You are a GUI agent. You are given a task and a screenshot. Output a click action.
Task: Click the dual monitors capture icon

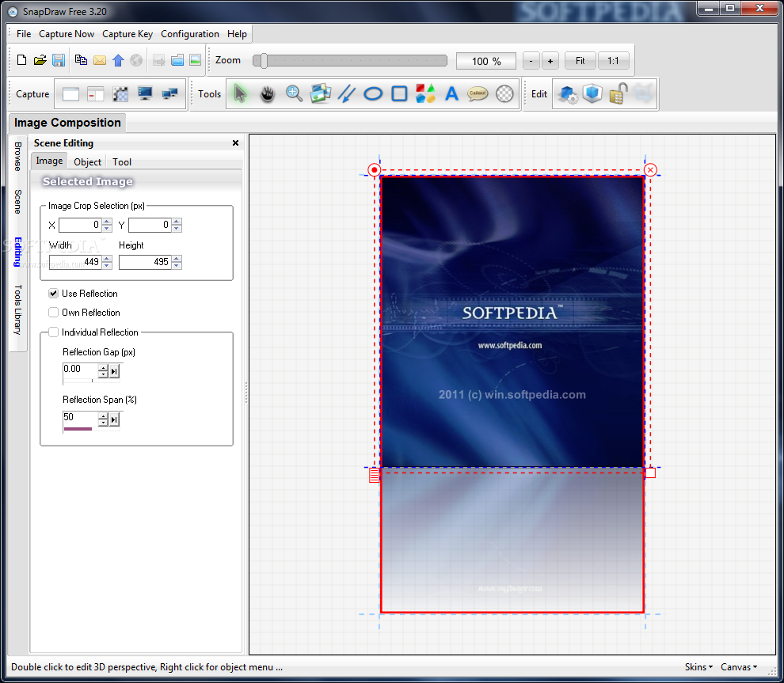click(169, 93)
